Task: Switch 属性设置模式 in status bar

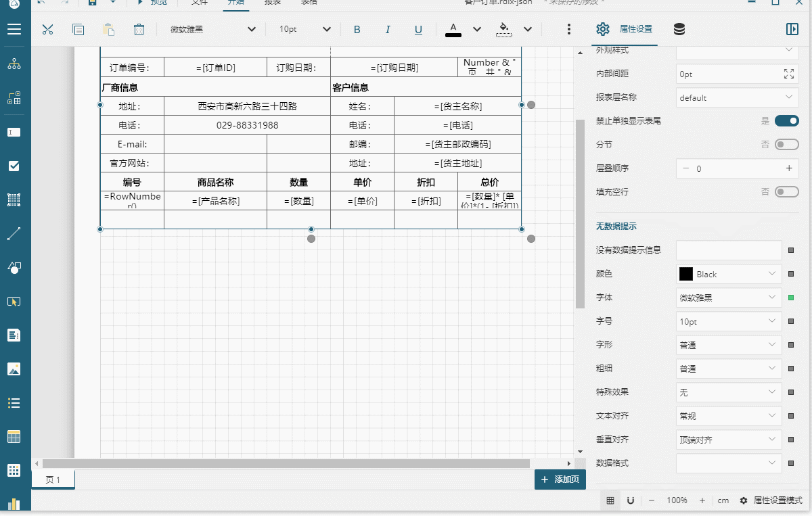Action: 771,500
